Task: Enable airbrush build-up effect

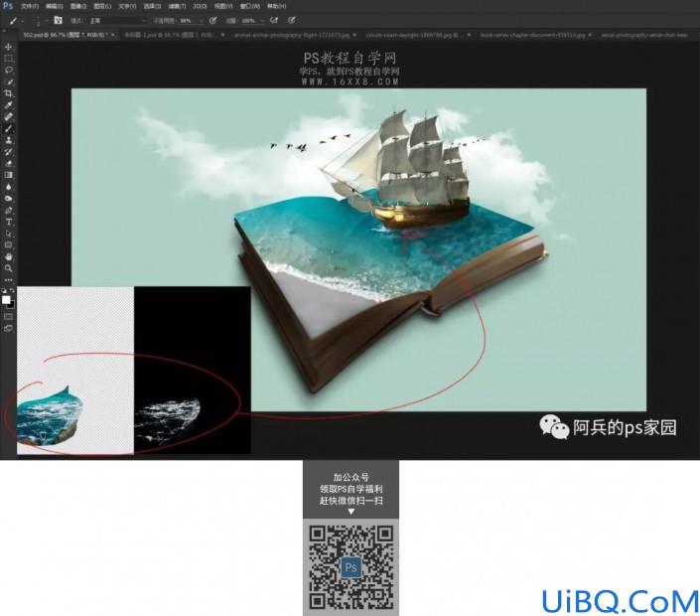Action: (x=274, y=20)
